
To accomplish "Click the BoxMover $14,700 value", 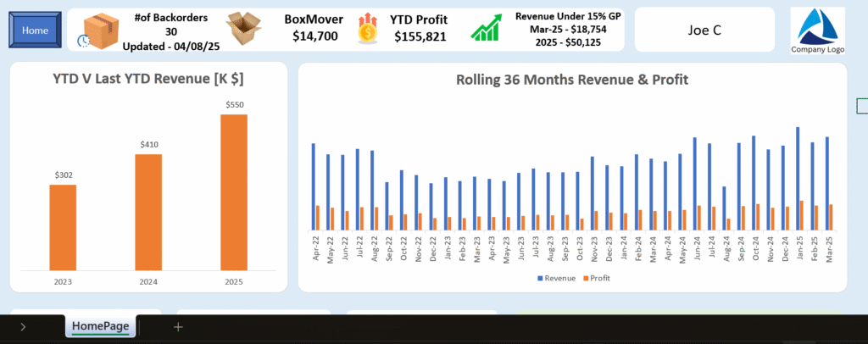I will point(315,36).
